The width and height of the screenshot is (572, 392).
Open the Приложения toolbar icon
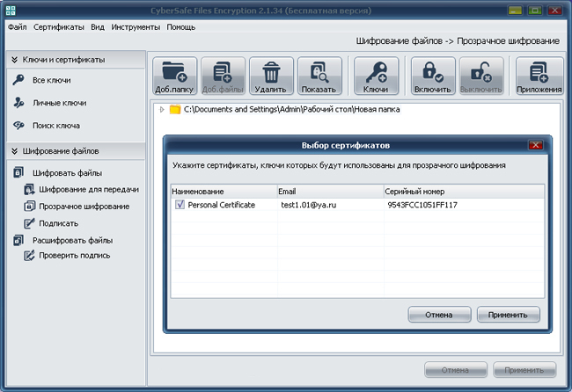(x=539, y=76)
